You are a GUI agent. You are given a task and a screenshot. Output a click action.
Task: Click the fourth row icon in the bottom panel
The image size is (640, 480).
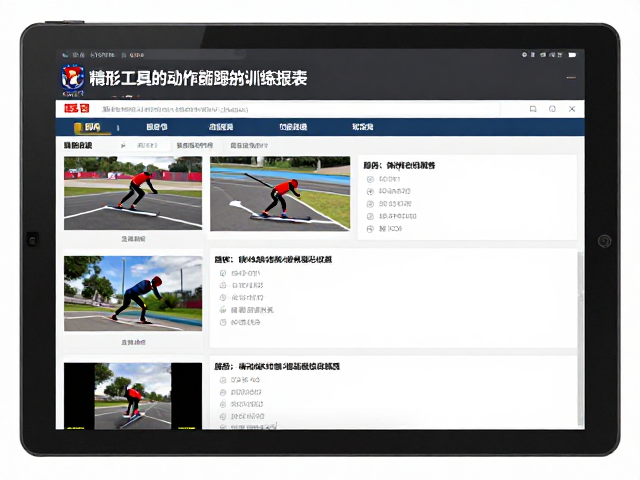[223, 416]
